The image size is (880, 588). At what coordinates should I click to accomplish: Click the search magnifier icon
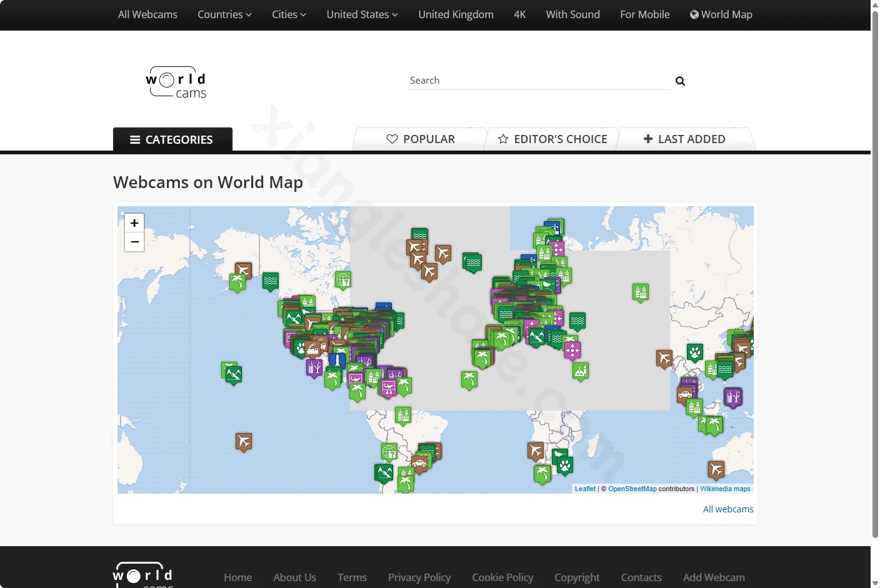tap(680, 81)
